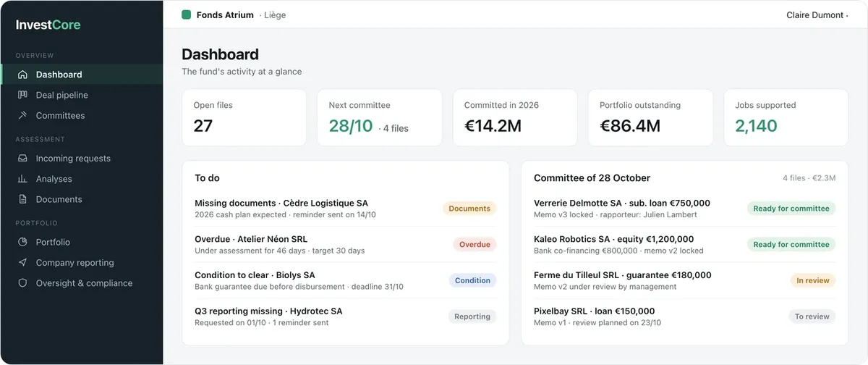Image resolution: width=868 pixels, height=365 pixels.
Task: Open Verrerie Delmotte SA sub. loan file
Action: (684, 209)
